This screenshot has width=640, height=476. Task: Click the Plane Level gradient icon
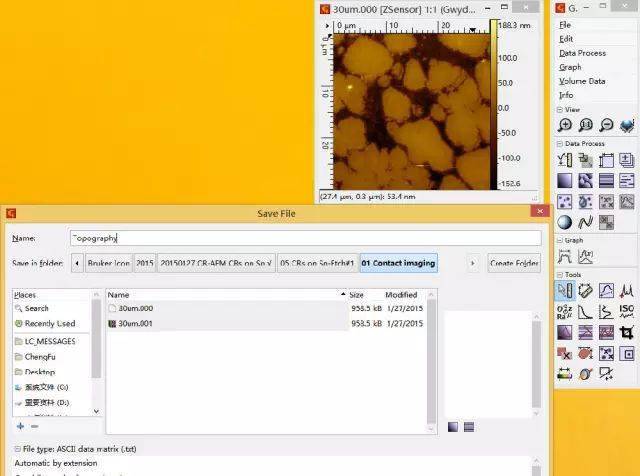565,180
